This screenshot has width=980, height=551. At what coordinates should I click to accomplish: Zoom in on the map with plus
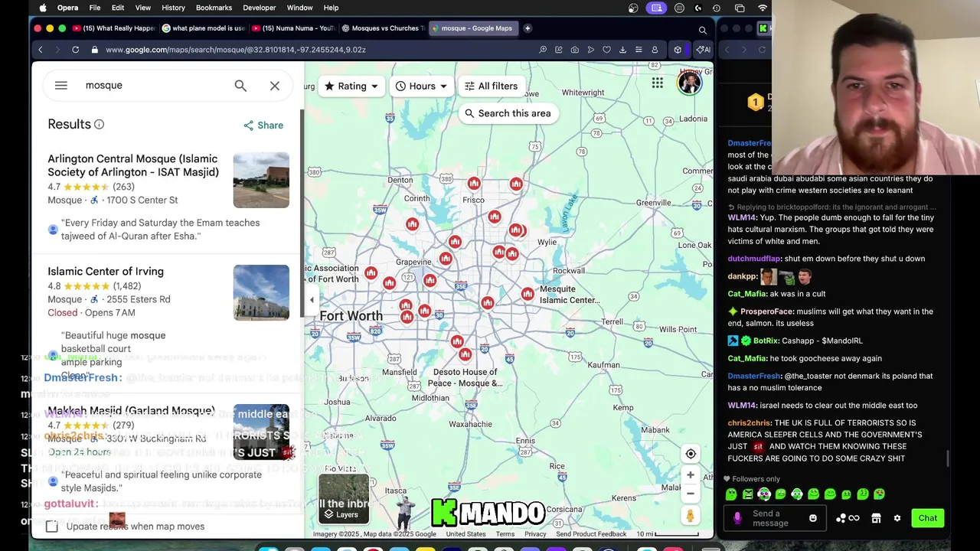pos(691,474)
